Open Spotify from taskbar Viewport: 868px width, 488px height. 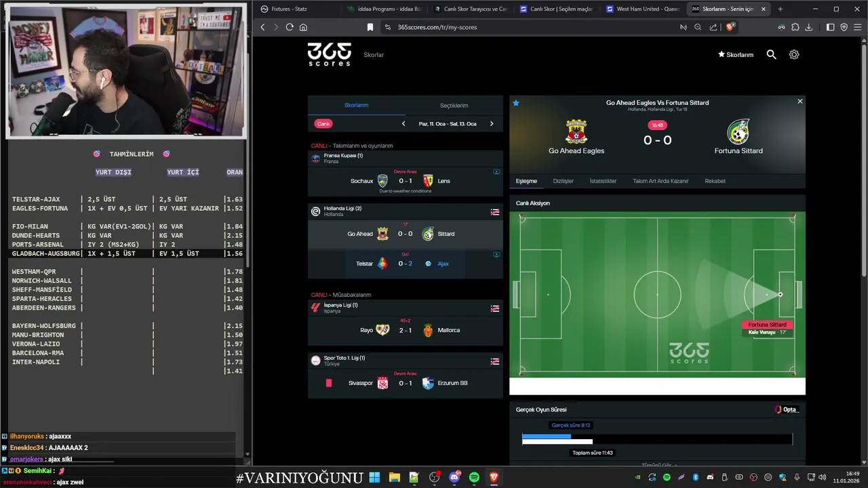pyautogui.click(x=474, y=478)
